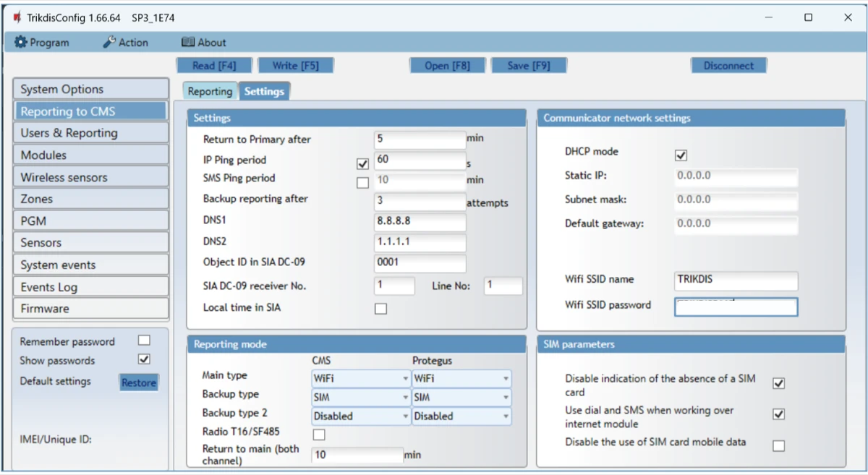Open the PGM section
868x475 pixels.
pos(90,221)
